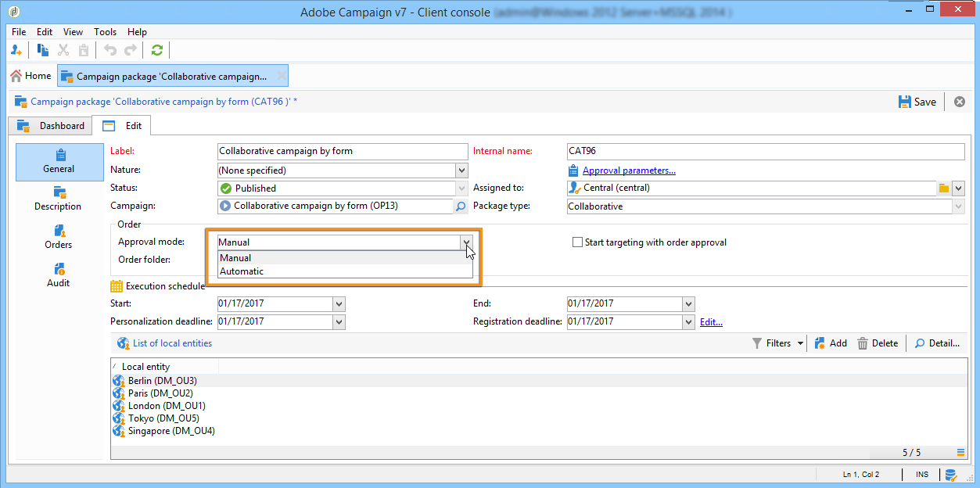Expand the Nature dropdown
980x488 pixels.
pyautogui.click(x=461, y=170)
